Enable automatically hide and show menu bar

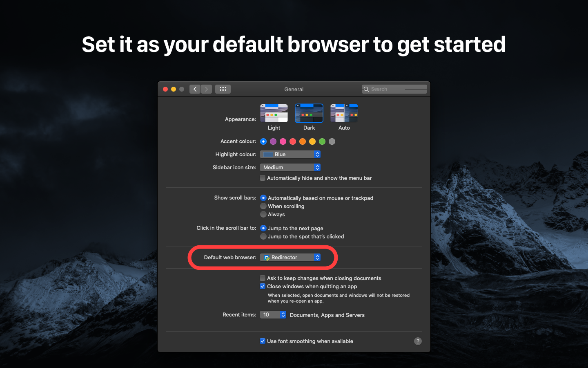click(263, 178)
